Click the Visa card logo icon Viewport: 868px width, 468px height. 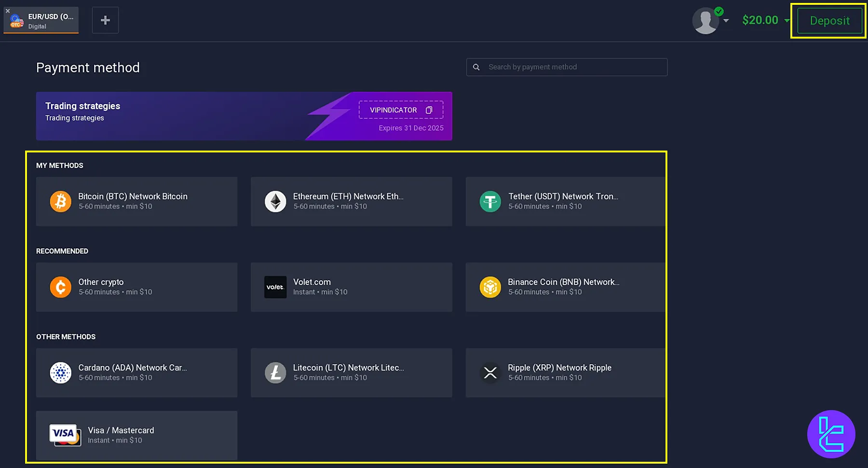click(65, 435)
